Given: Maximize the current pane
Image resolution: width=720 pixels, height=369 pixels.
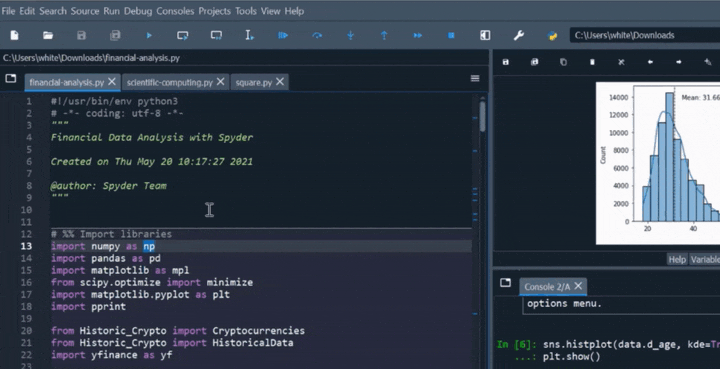Looking at the screenshot, I should 485,35.
